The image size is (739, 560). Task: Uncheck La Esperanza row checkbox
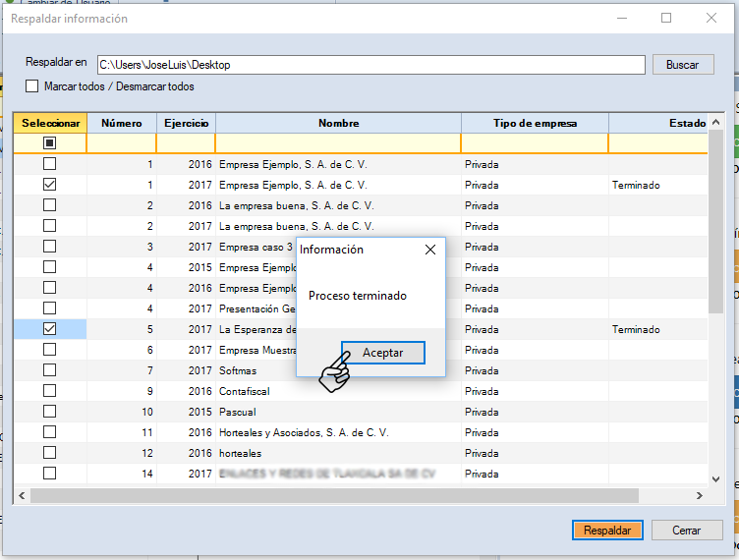pyautogui.click(x=49, y=329)
